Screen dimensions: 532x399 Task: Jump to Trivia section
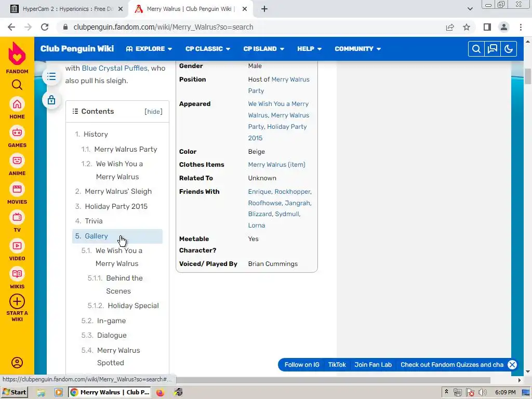click(x=94, y=221)
